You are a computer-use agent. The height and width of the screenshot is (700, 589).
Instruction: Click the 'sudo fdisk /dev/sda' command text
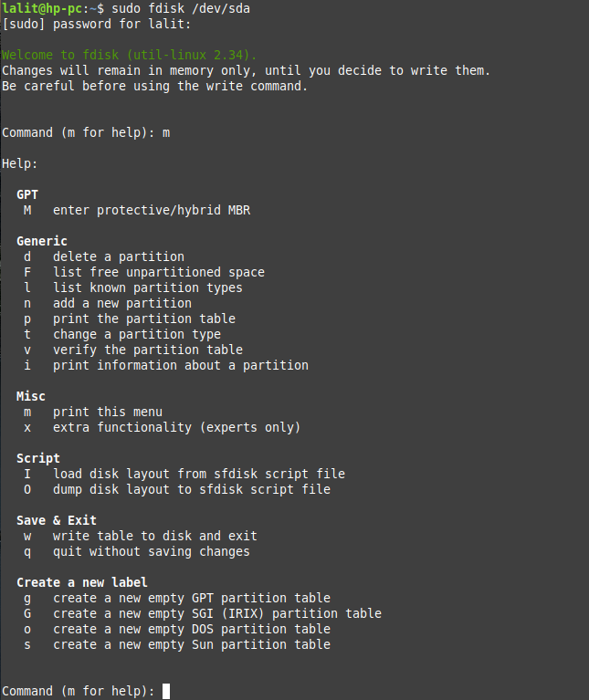point(181,8)
